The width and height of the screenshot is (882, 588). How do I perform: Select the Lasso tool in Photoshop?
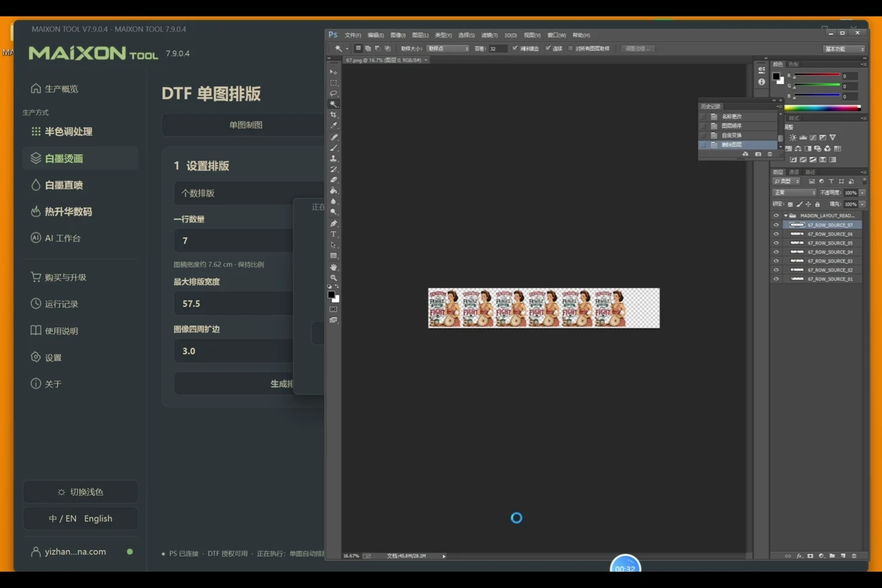[333, 93]
